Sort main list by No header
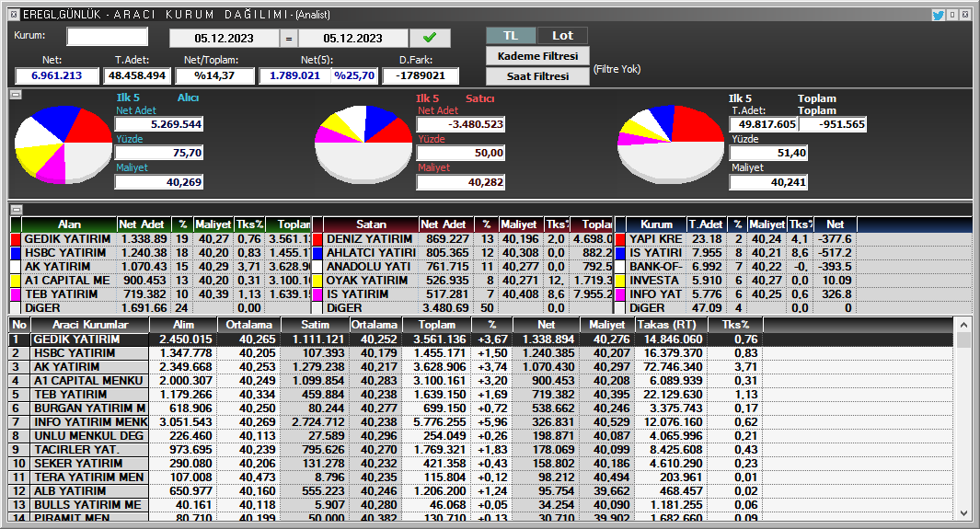 pos(19,325)
